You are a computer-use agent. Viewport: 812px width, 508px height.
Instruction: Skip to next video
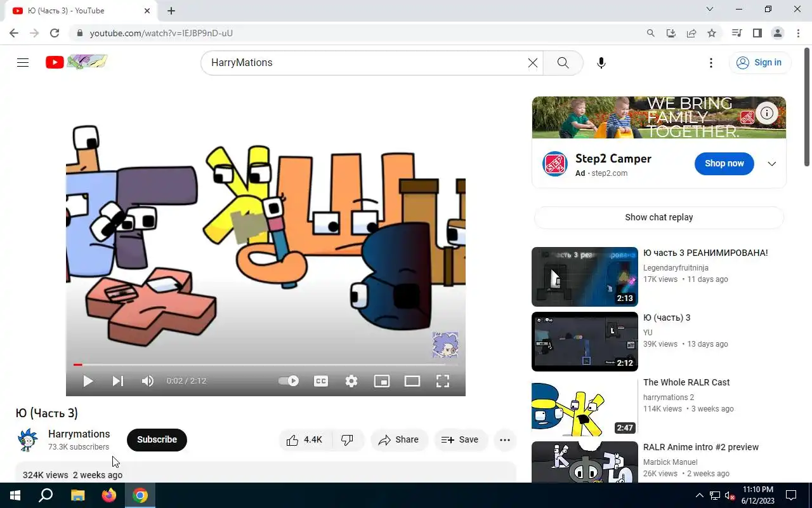tap(117, 381)
